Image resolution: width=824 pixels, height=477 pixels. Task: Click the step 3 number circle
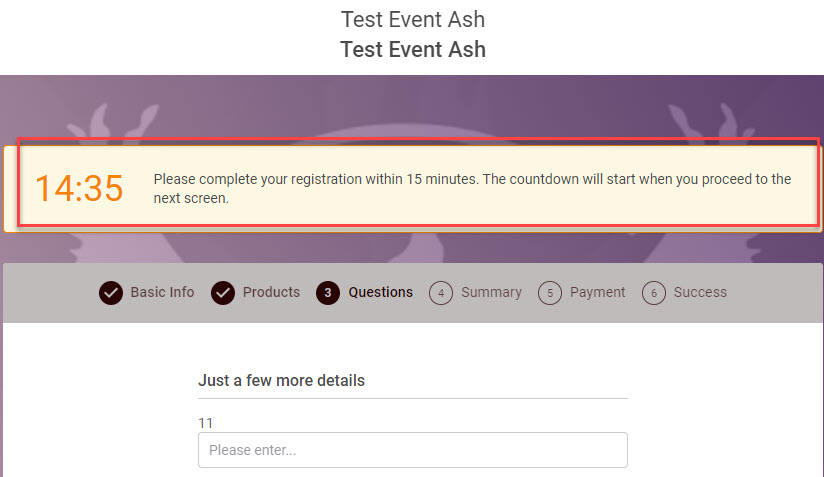pyautogui.click(x=328, y=293)
